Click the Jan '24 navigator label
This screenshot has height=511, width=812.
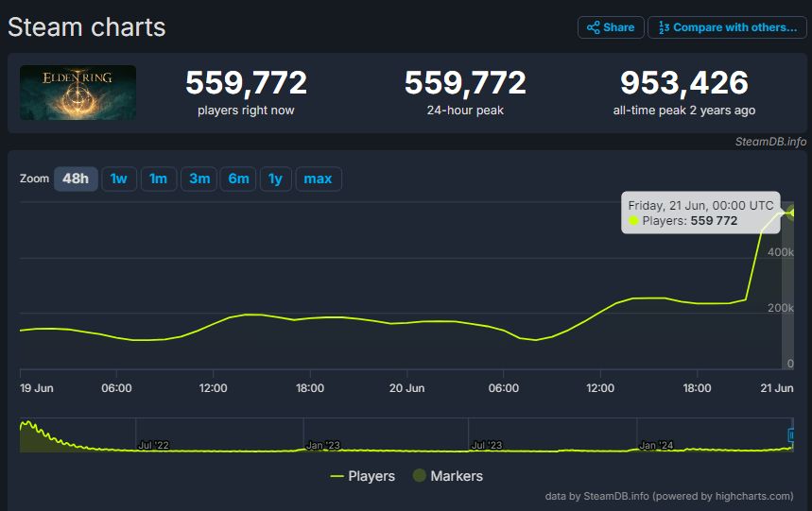(656, 445)
